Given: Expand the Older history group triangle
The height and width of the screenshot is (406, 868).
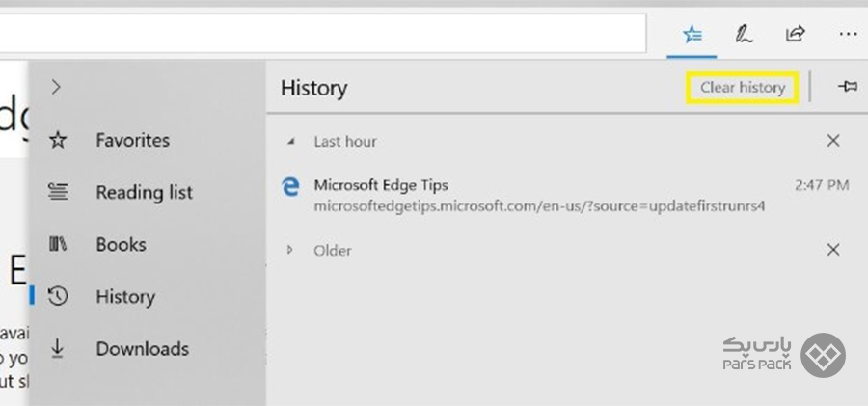Looking at the screenshot, I should (289, 251).
